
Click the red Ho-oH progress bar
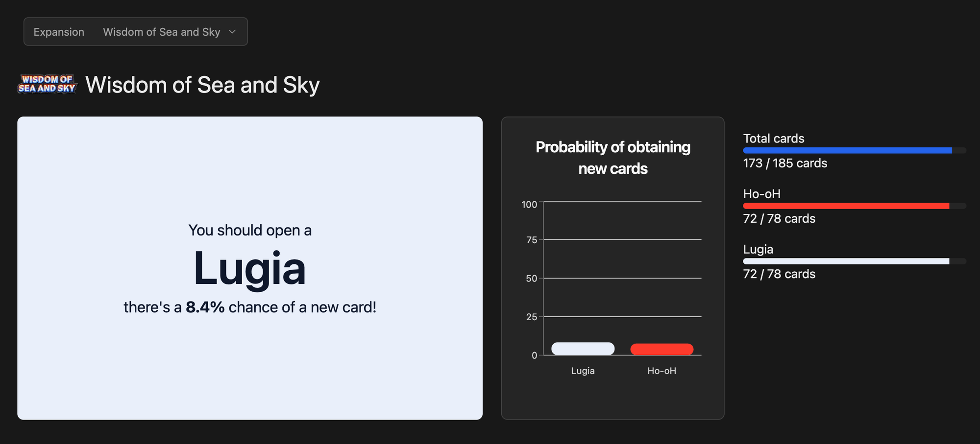click(846, 206)
